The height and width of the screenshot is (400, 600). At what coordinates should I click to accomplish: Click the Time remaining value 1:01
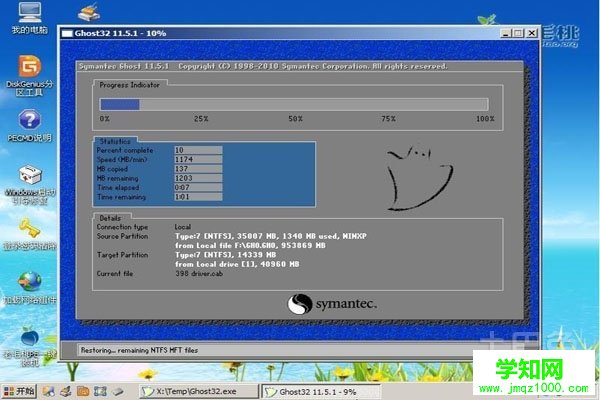pyautogui.click(x=198, y=197)
